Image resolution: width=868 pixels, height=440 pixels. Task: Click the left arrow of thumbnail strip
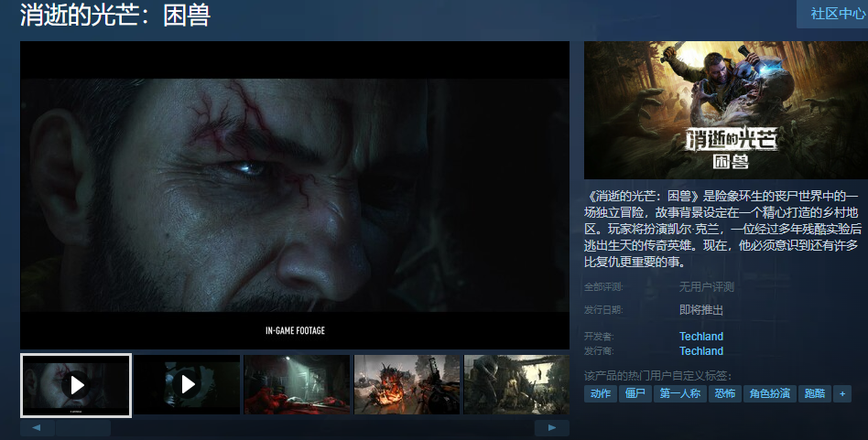point(37,428)
